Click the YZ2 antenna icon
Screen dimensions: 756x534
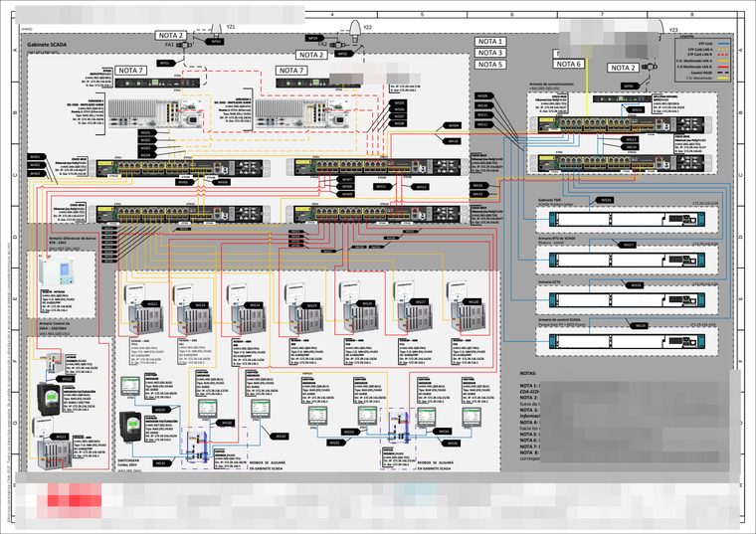[x=355, y=32]
